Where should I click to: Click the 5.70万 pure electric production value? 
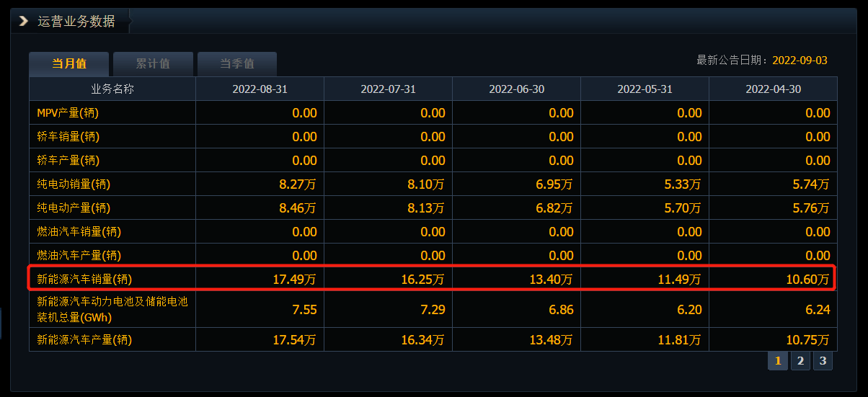683,208
